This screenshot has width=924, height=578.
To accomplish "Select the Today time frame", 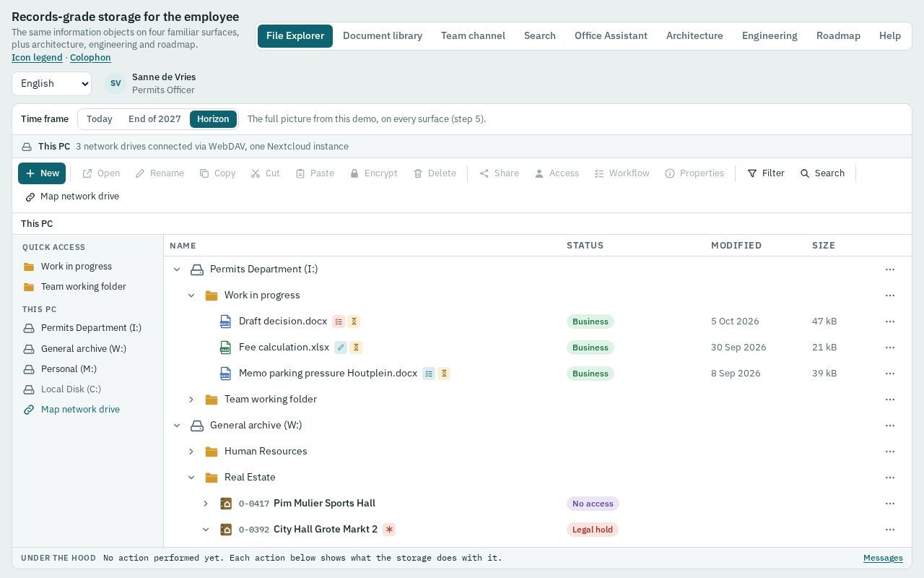I will (x=100, y=119).
